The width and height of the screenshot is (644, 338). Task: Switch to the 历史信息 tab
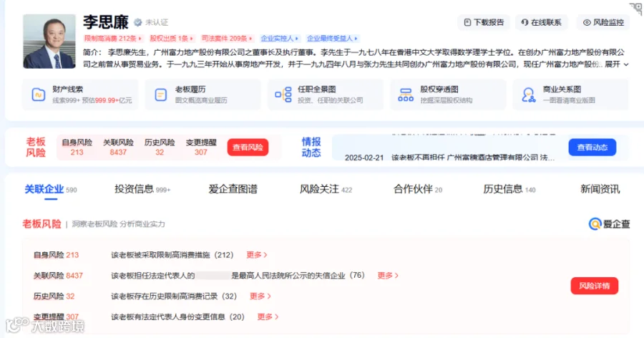[509, 189]
